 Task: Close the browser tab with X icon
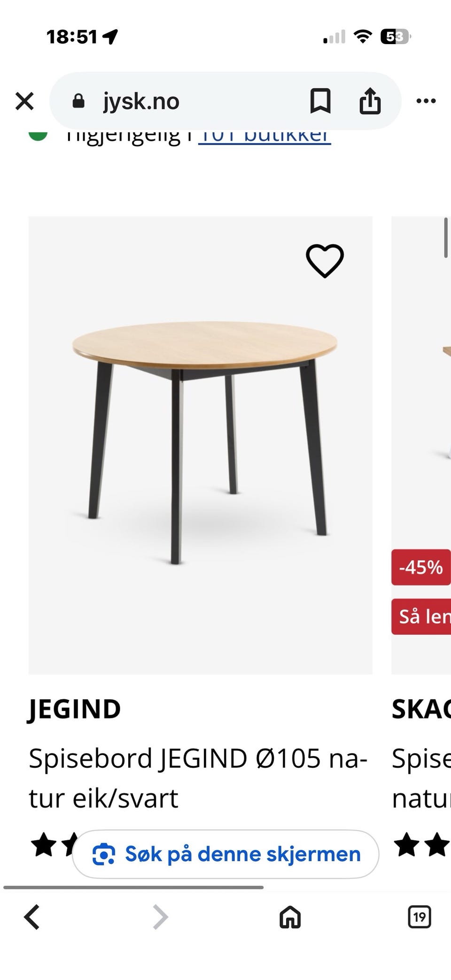(x=24, y=101)
